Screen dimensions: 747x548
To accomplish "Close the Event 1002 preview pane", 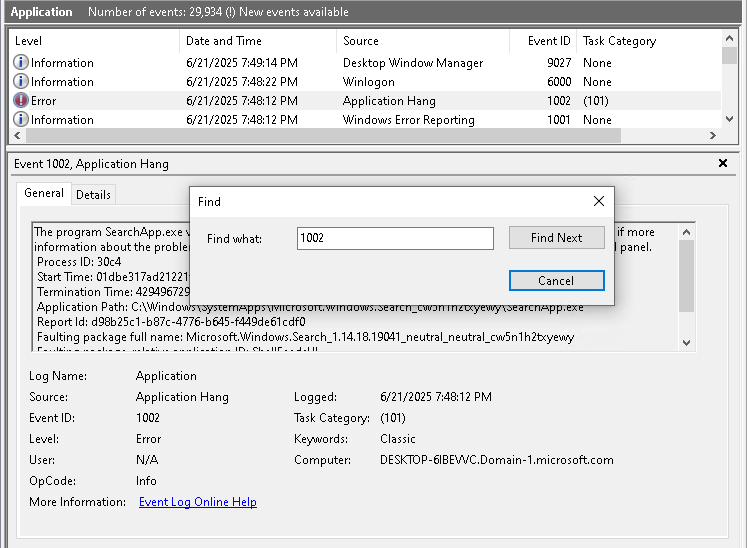I will 723,163.
